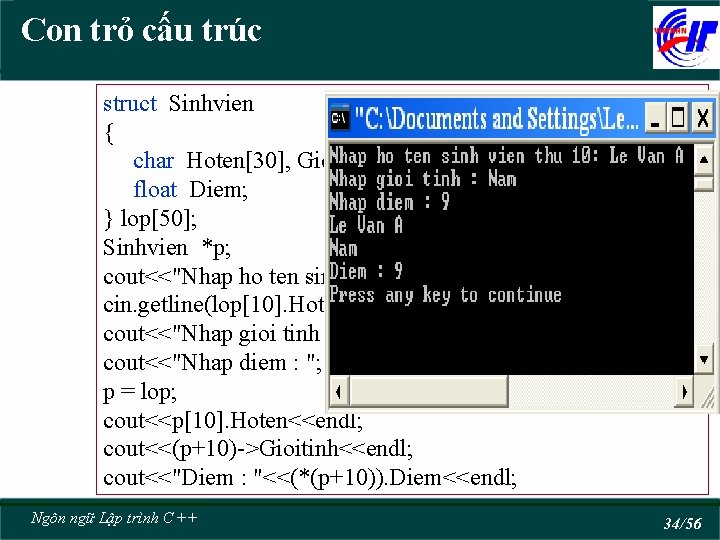Click the 'float Diem;' code line
The image size is (720, 540).
coord(190,189)
